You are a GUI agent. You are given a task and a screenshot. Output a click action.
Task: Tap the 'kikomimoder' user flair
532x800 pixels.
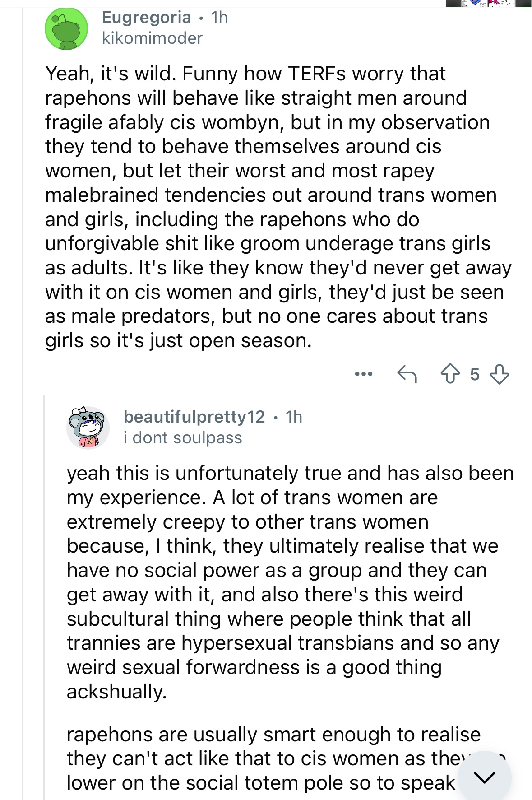(x=152, y=38)
